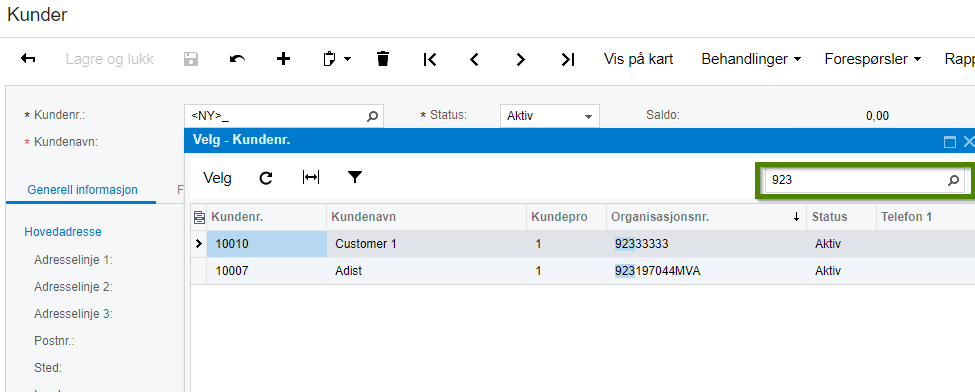
Task: Click the back arrow in toolbar
Action: pos(28,59)
